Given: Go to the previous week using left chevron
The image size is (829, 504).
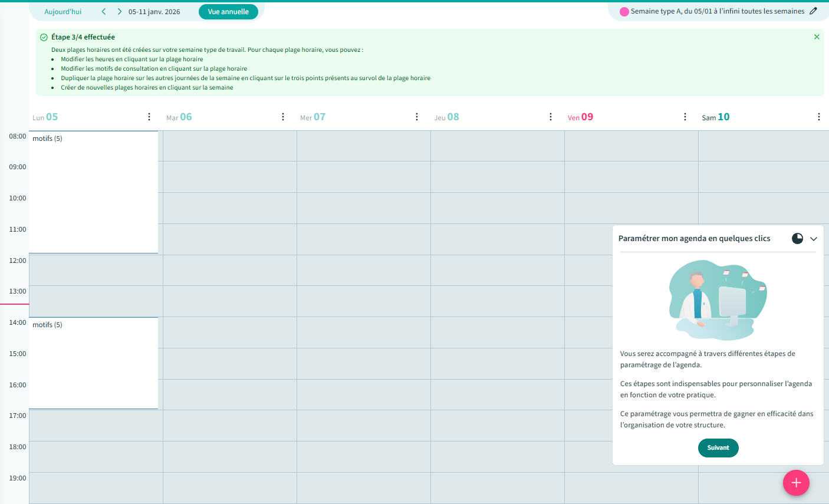Looking at the screenshot, I should (104, 12).
